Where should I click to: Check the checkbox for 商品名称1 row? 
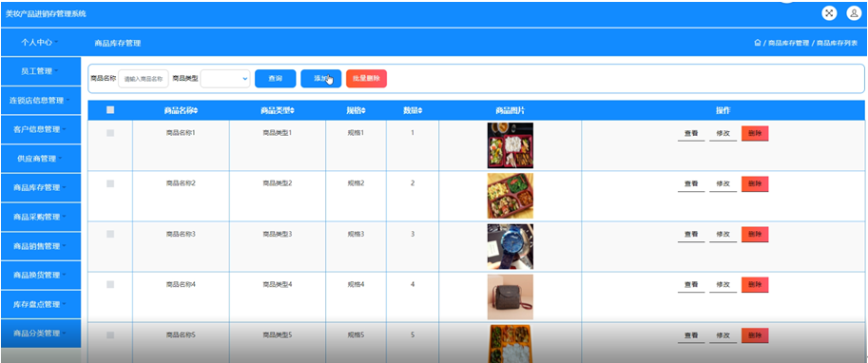[x=110, y=133]
